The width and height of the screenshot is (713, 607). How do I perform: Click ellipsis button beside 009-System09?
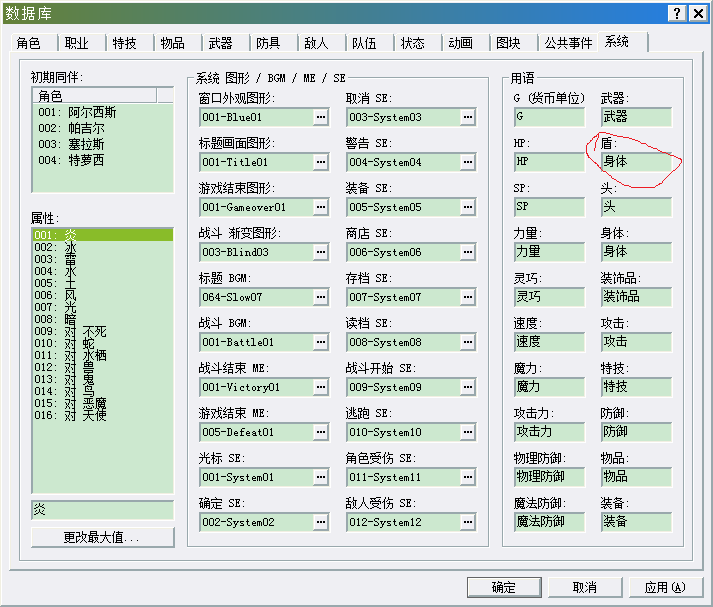point(468,387)
